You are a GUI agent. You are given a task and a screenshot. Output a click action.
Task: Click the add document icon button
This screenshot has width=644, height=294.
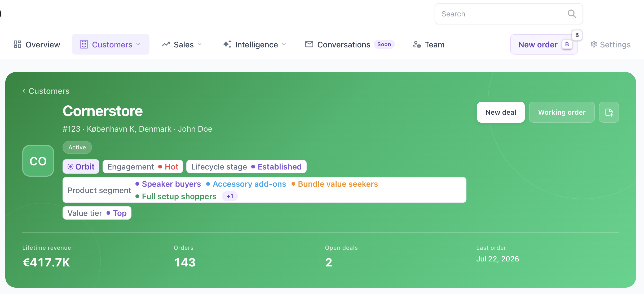coord(609,112)
